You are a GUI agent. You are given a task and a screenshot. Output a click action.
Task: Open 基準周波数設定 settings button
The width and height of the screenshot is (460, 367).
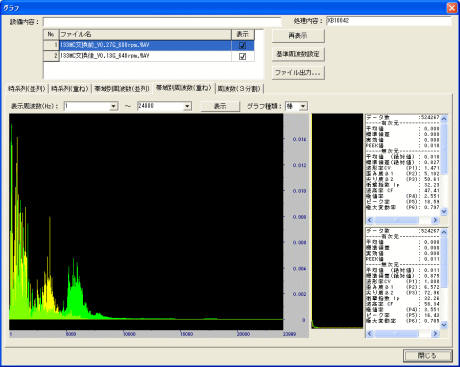click(298, 54)
